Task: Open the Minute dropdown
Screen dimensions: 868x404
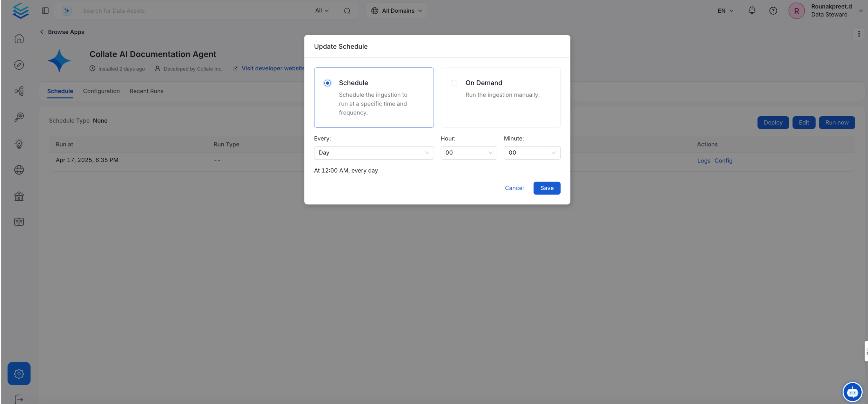Action: pyautogui.click(x=532, y=153)
